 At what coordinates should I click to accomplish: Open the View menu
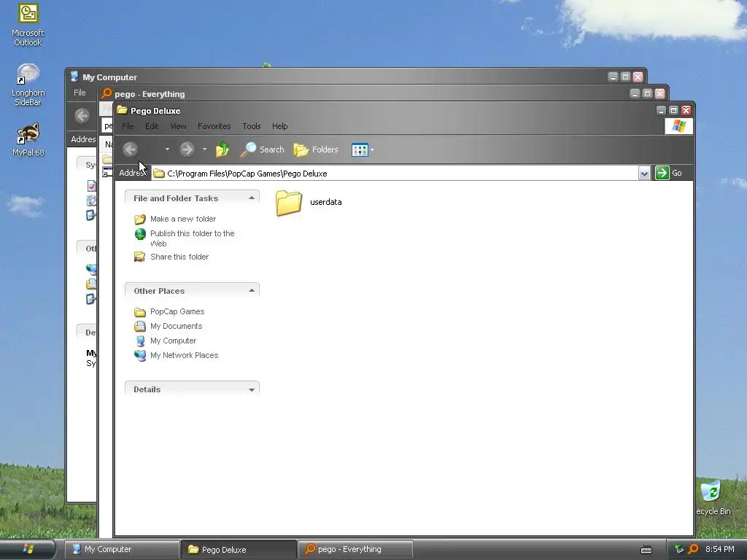(x=178, y=126)
